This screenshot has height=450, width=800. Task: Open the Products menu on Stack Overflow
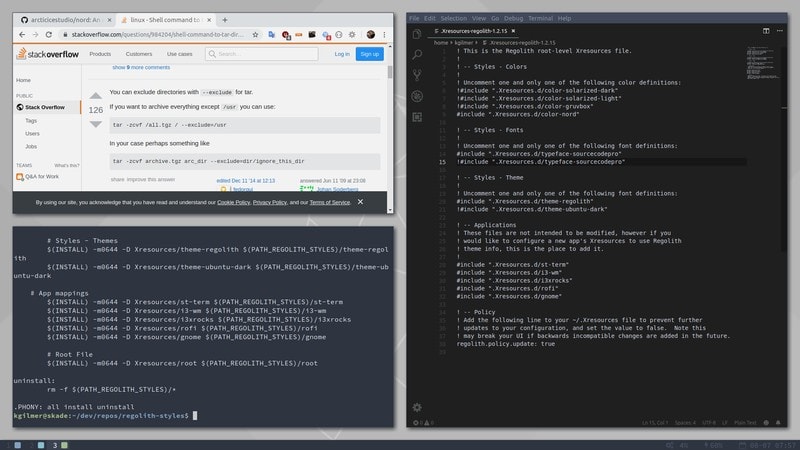pyautogui.click(x=100, y=54)
